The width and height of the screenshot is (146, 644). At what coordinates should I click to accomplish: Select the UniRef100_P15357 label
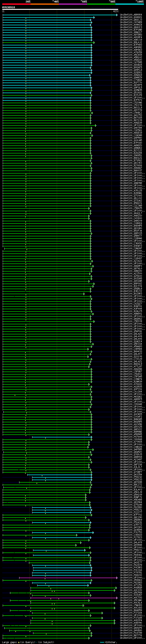tap(131, 595)
